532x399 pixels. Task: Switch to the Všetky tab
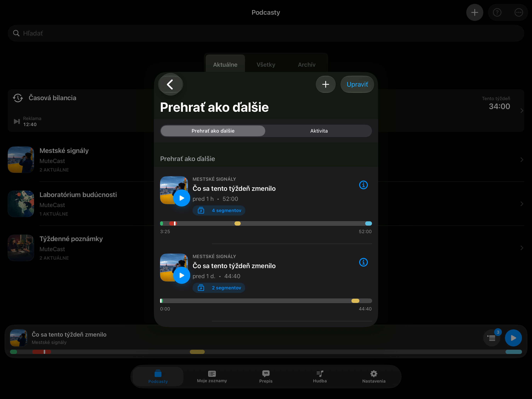coord(266,64)
